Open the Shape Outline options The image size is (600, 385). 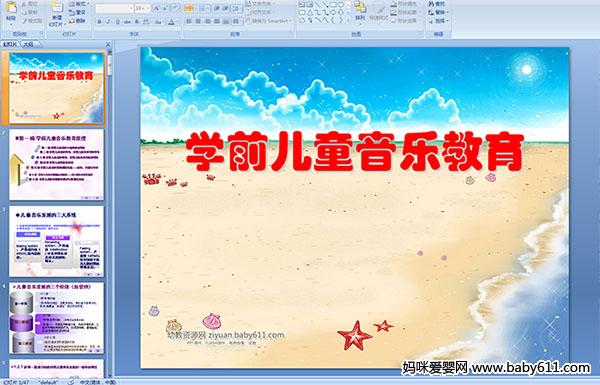click(406, 12)
